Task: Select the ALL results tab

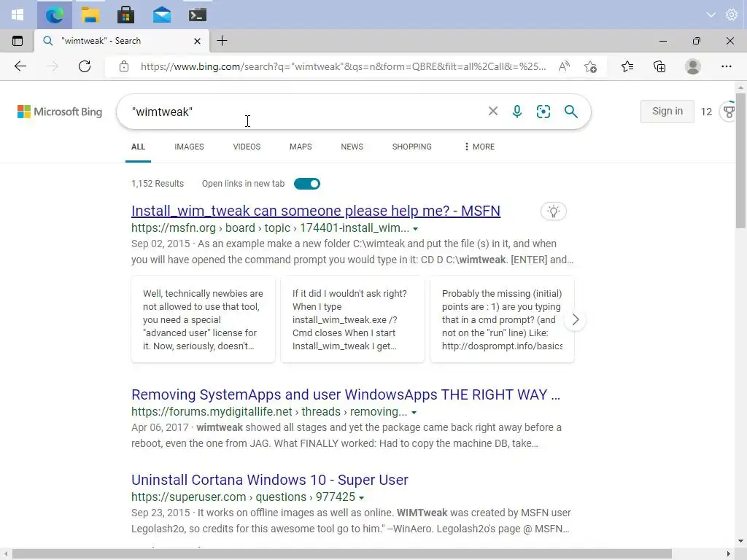Action: 138,147
